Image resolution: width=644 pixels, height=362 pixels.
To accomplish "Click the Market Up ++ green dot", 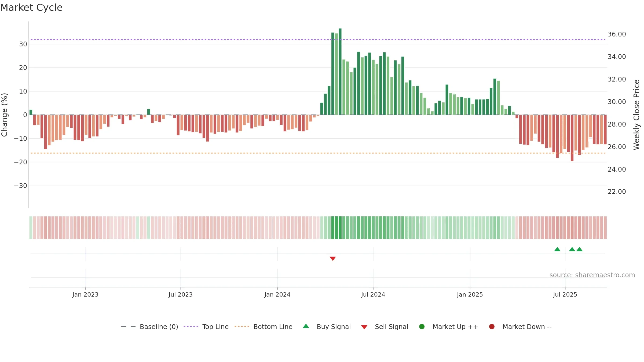I will [422, 327].
